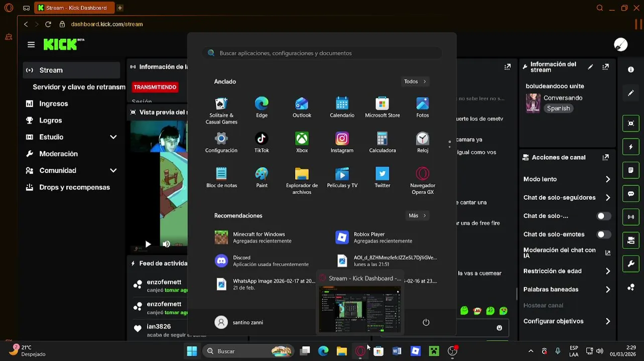Viewport: 644px width, 361px height.
Task: Open Bloc de notas
Action: pyautogui.click(x=221, y=178)
